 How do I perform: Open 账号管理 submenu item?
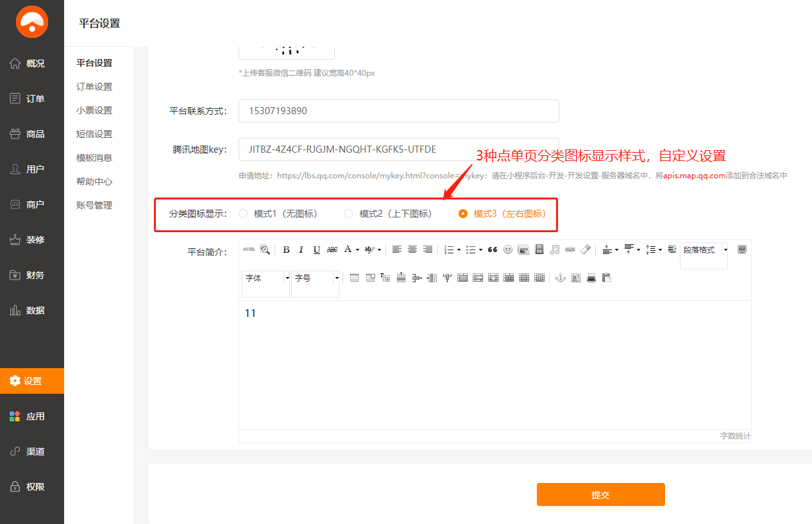94,205
